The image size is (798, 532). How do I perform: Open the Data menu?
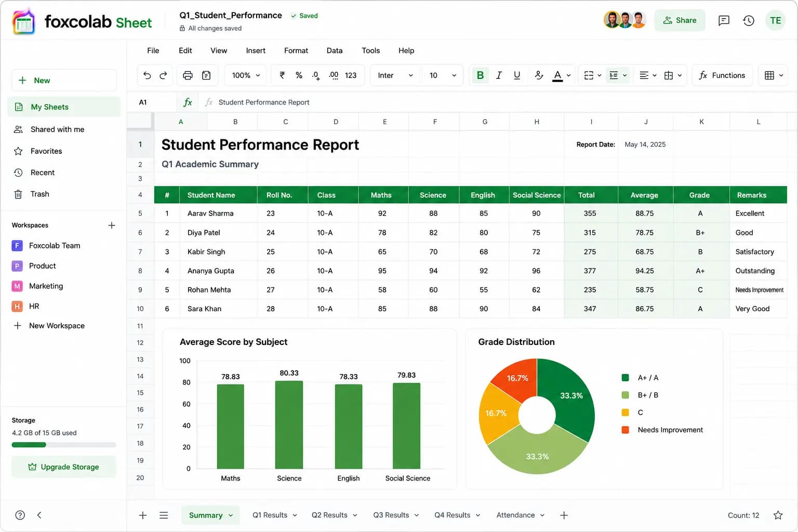pos(335,50)
